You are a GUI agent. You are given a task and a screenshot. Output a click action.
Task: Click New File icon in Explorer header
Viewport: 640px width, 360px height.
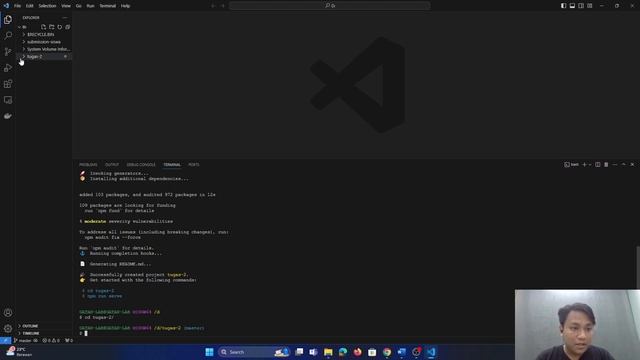[43, 27]
